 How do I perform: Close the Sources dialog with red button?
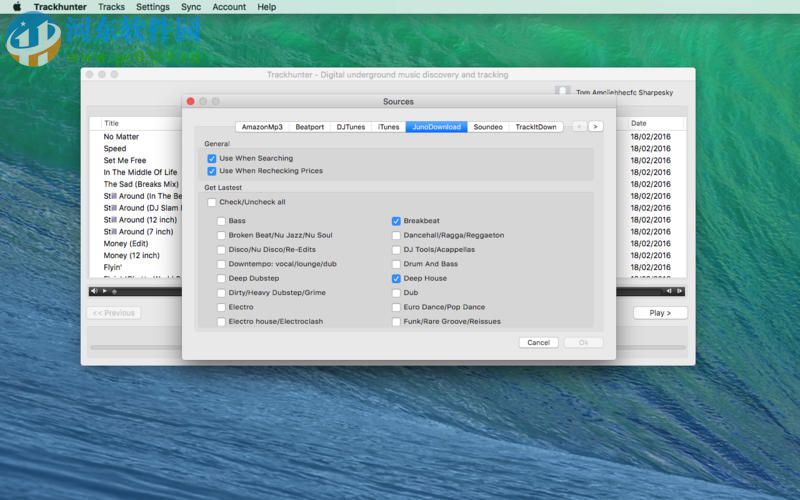(x=190, y=101)
